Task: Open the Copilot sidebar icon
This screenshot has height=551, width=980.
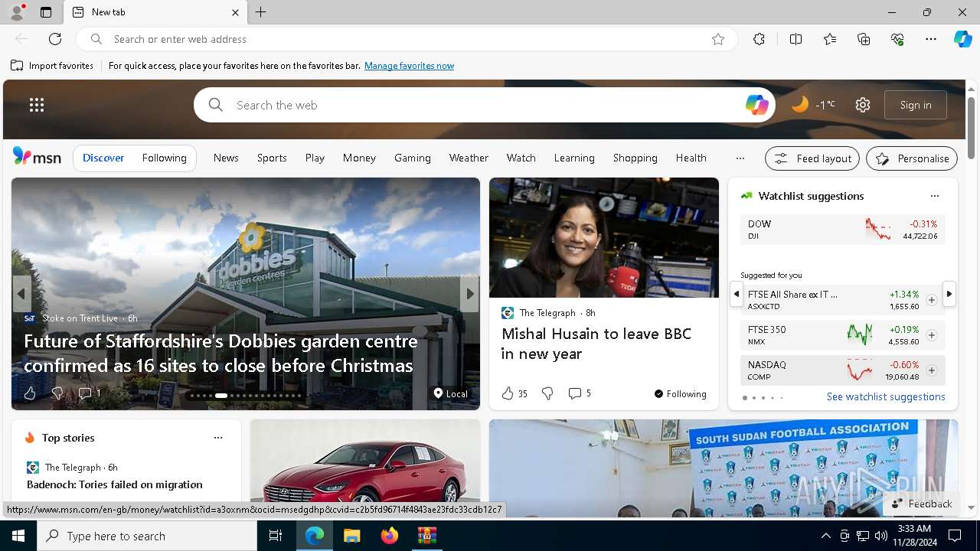Action: click(963, 39)
